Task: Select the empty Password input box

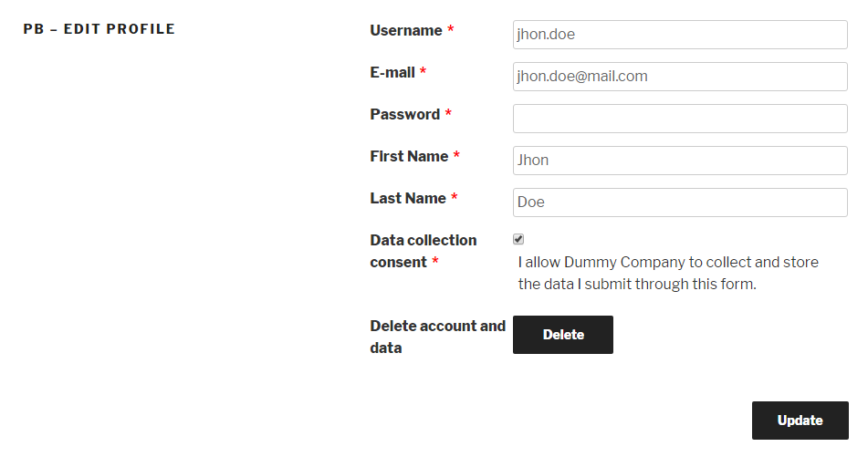Action: (x=680, y=119)
